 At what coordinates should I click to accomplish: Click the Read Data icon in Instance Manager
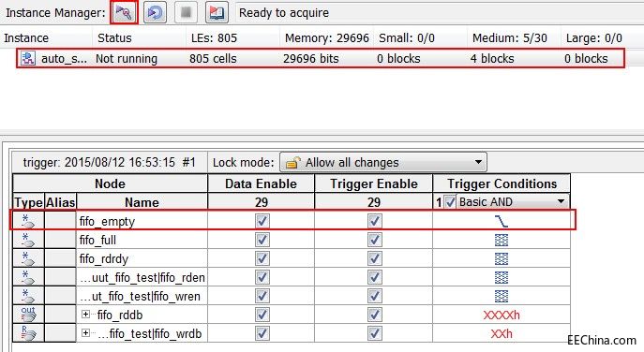(x=217, y=13)
